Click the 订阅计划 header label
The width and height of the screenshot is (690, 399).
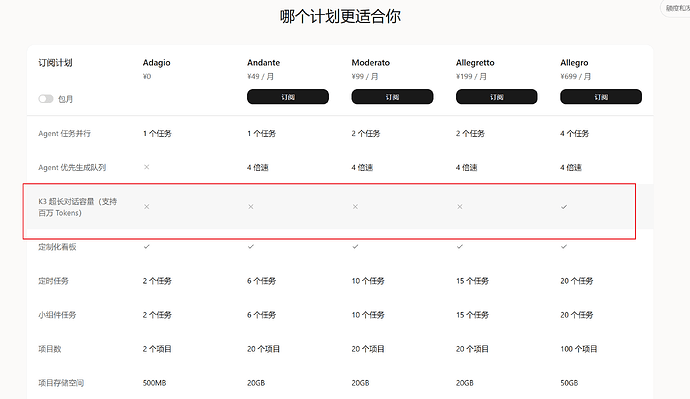55,63
